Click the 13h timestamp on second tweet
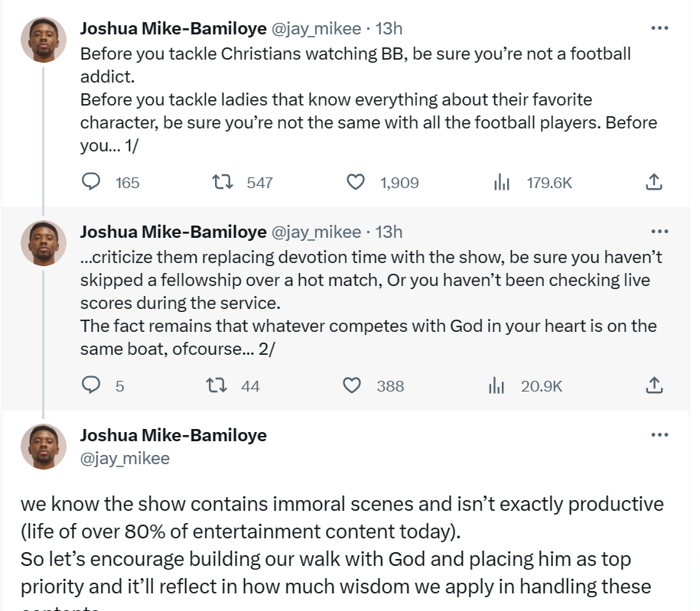 pyautogui.click(x=389, y=232)
